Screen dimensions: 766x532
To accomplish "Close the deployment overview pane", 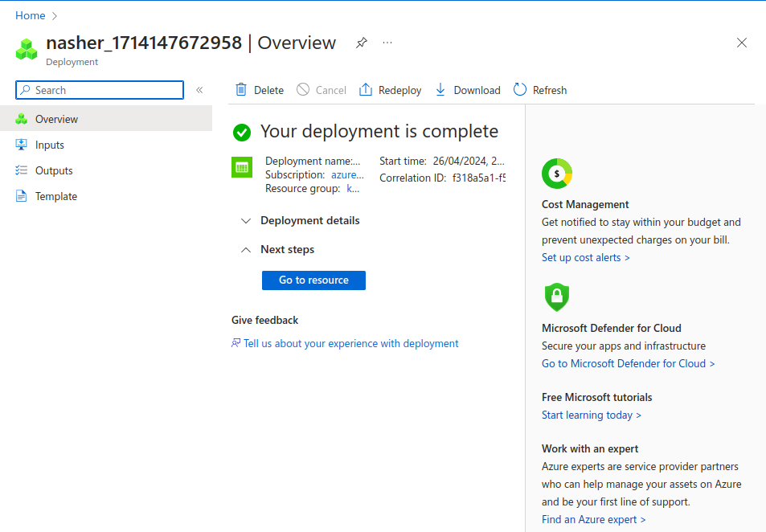I will coord(741,43).
